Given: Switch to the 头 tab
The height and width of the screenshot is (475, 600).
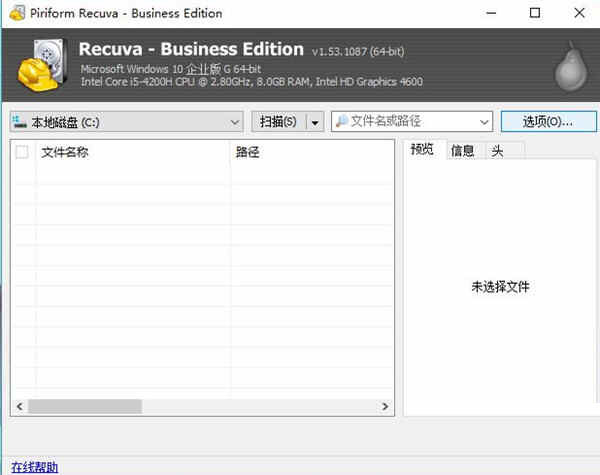Looking at the screenshot, I should click(497, 150).
